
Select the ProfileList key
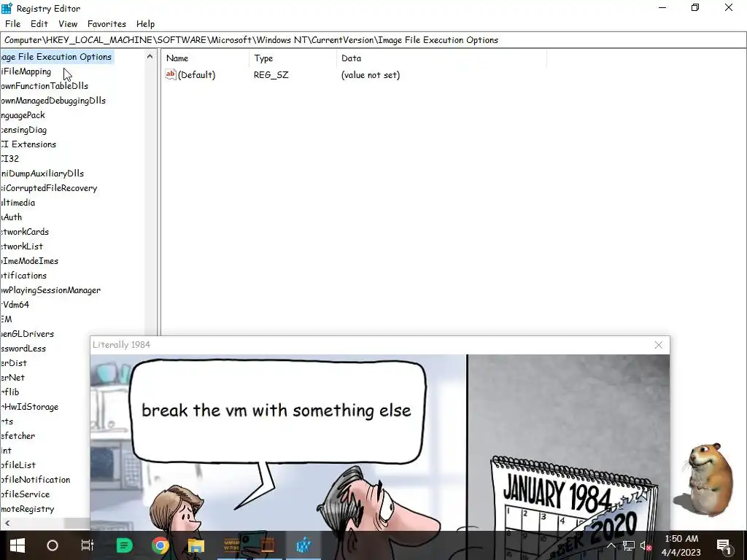18,465
